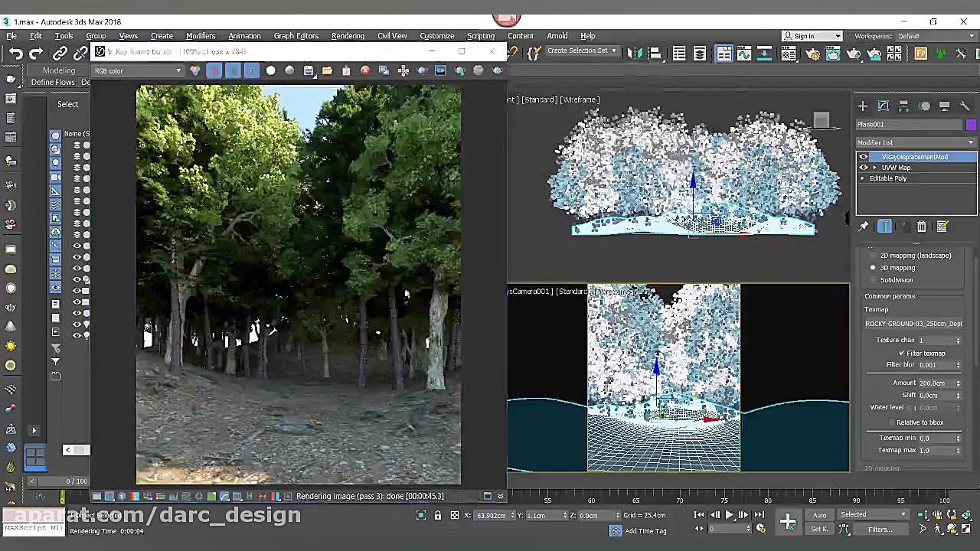Click the ROCKY-GROUND texmap button
980x551 pixels.
(913, 324)
